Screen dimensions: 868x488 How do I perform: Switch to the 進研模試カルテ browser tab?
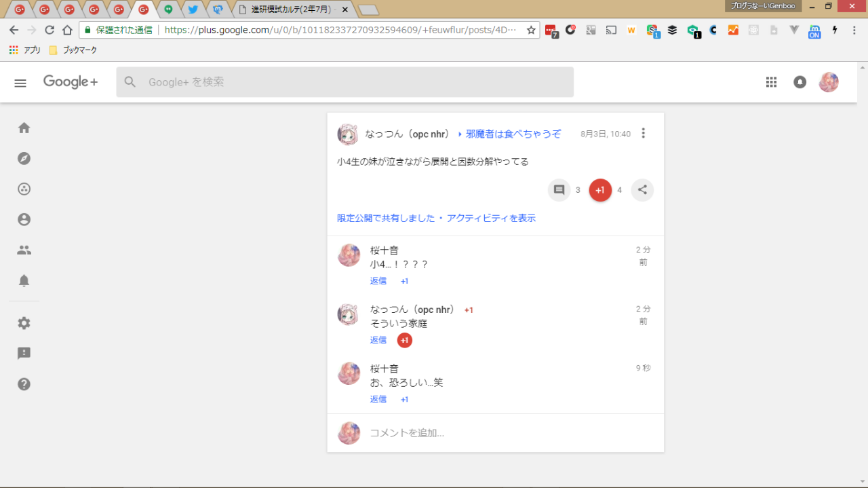(292, 10)
